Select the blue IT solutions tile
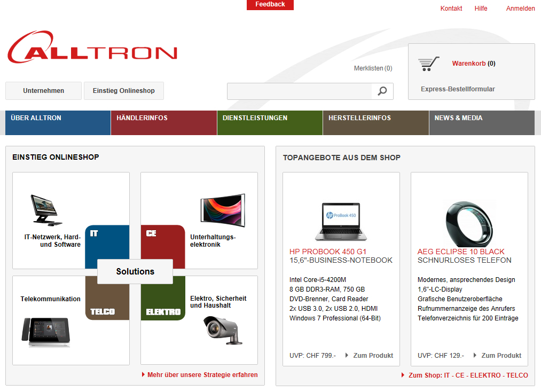 pyautogui.click(x=107, y=246)
